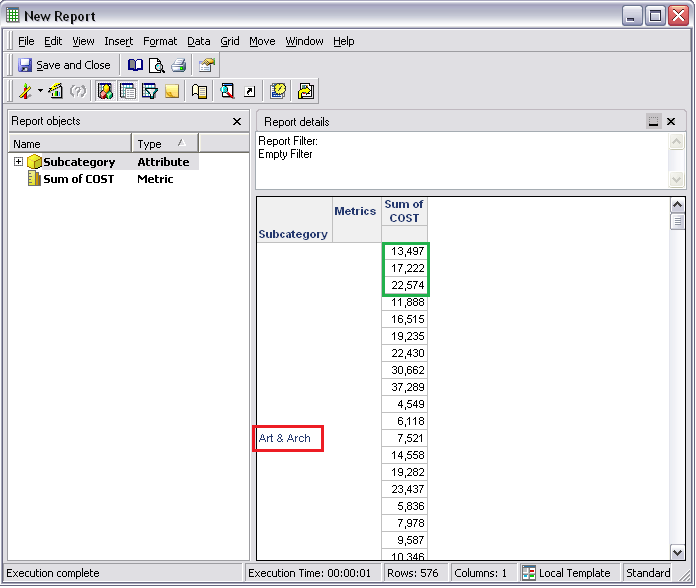The image size is (696, 588).
Task: Click the last yellow export icon
Action: click(306, 91)
